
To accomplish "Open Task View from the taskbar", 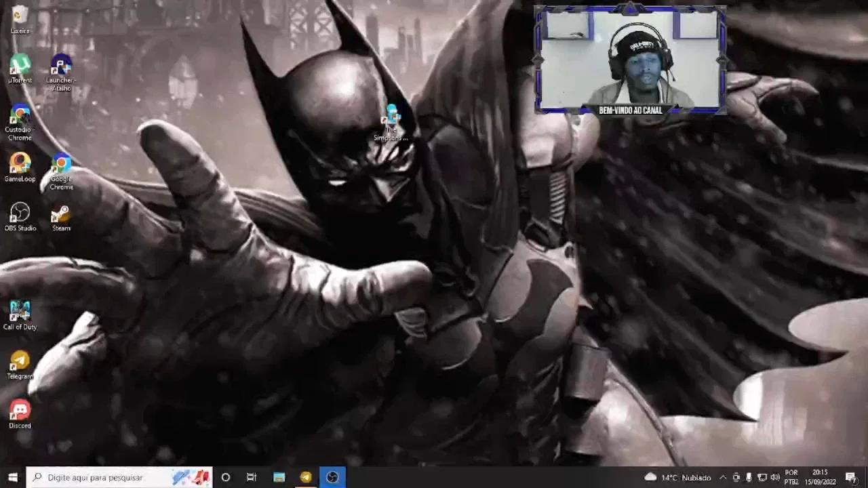I will 252,477.
